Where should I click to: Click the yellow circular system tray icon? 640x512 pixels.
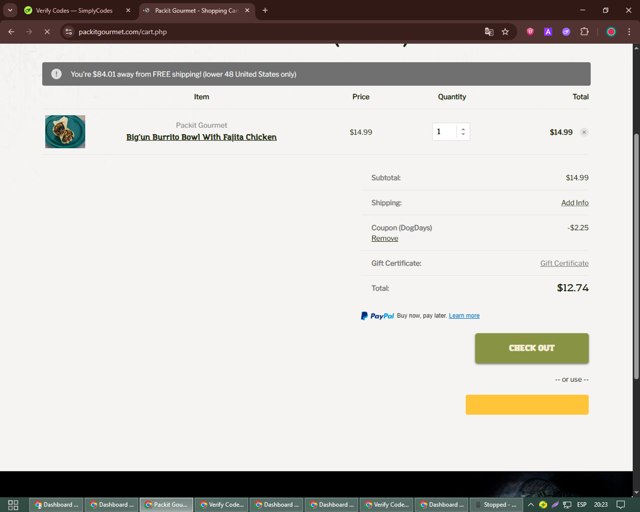coord(543,505)
